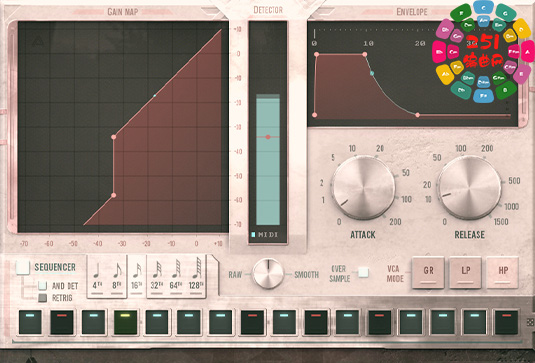Toggle the Retrig checkbox

pos(42,298)
